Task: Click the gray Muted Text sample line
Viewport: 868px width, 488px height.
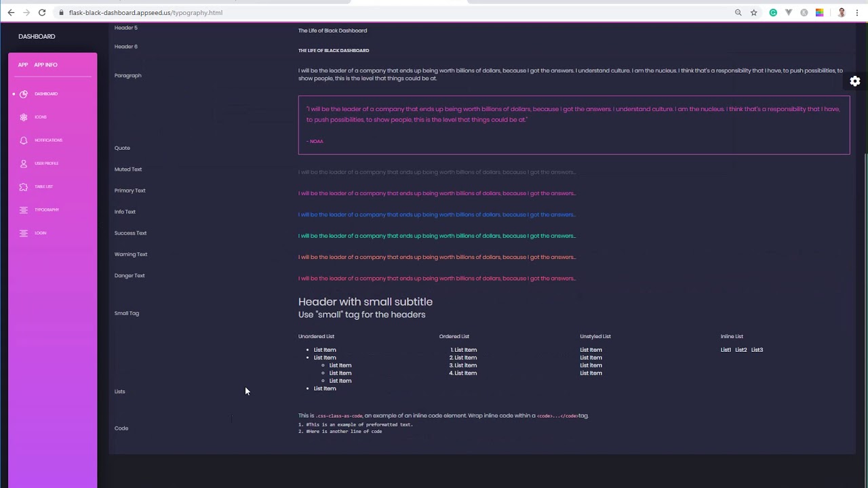Action: 437,172
